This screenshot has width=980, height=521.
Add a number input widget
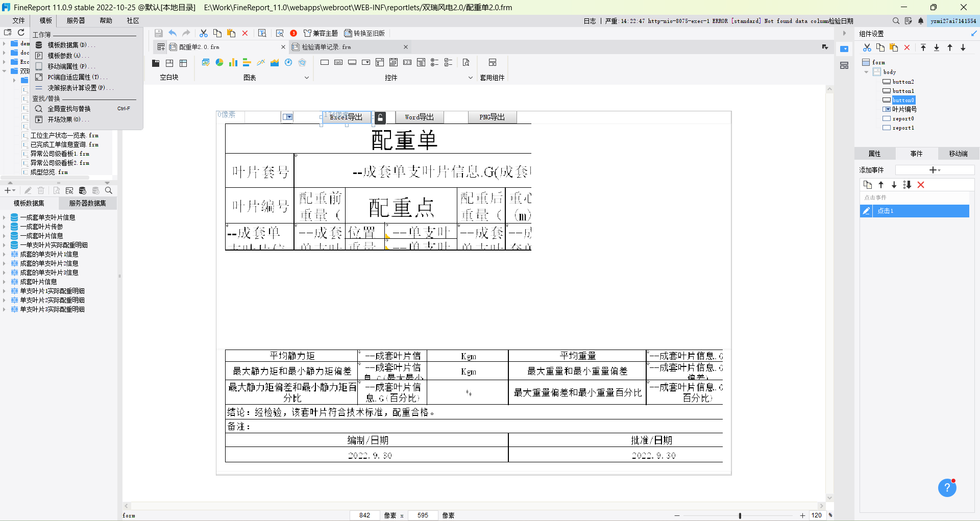[407, 62]
